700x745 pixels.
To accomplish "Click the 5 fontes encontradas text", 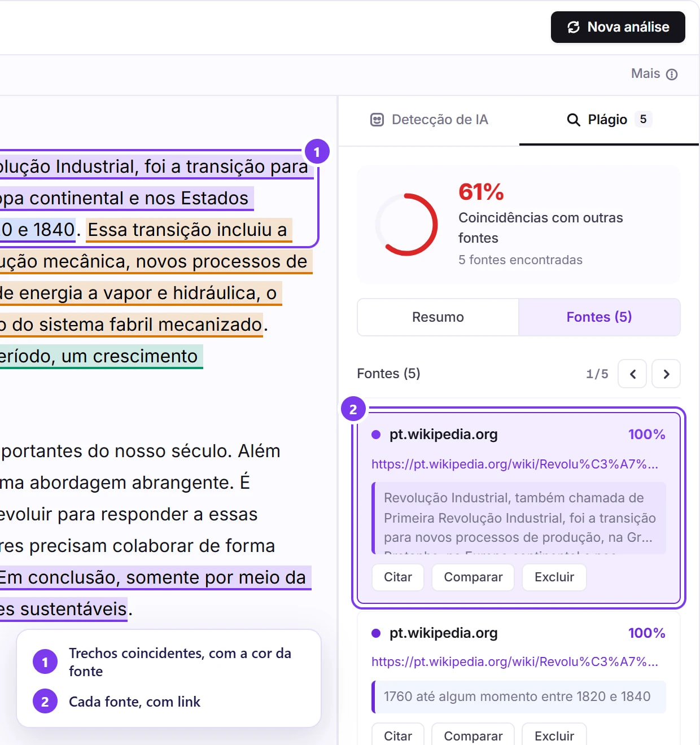I will point(520,260).
